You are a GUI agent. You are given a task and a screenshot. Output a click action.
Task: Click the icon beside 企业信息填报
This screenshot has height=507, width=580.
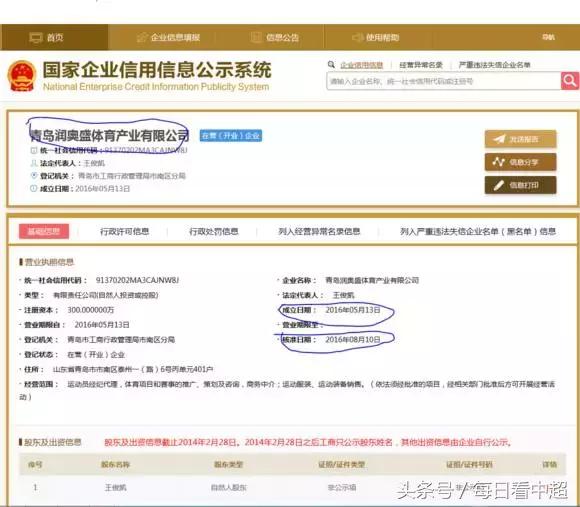click(x=141, y=37)
